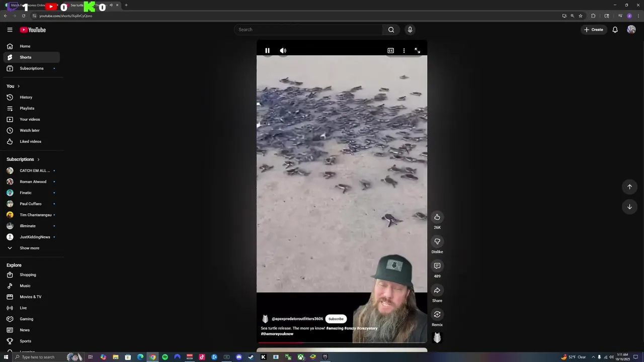Viewport: 644px width, 362px height.
Task: Open the @apexpredatoroutfitters3606 channel link
Action: (x=297, y=319)
